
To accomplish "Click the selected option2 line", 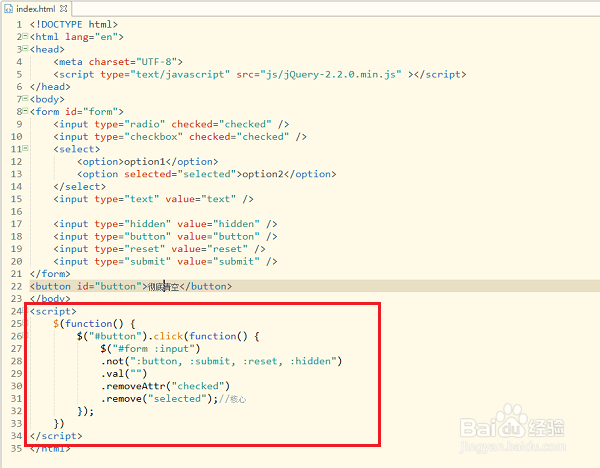I will (x=207, y=174).
